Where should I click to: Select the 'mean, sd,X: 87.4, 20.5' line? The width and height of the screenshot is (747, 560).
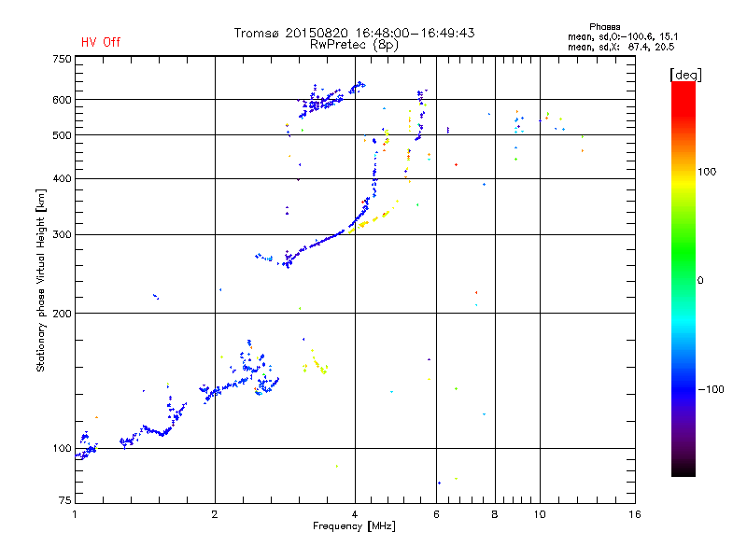tap(621, 47)
